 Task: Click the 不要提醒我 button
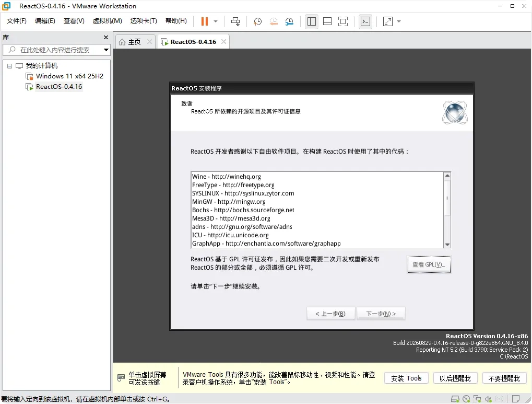click(504, 378)
